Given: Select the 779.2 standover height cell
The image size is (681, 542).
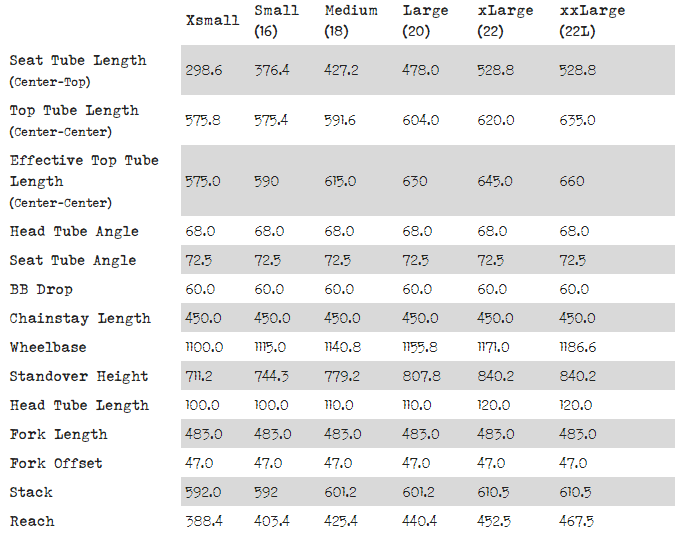Looking at the screenshot, I should point(343,376).
